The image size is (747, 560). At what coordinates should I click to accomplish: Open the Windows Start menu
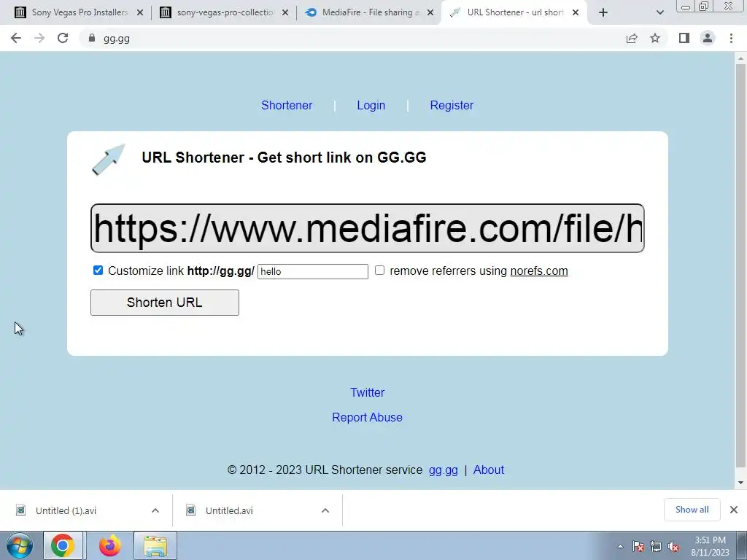pyautogui.click(x=19, y=545)
